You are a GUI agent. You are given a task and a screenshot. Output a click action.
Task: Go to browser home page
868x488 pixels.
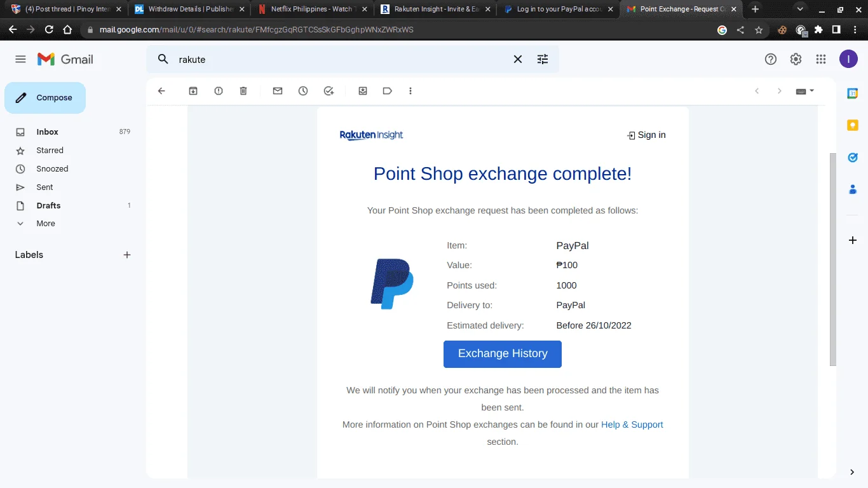pos(67,30)
